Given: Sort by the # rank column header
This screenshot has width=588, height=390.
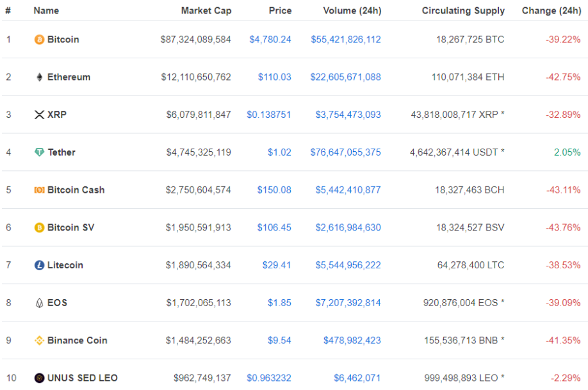Looking at the screenshot, I should [x=8, y=10].
